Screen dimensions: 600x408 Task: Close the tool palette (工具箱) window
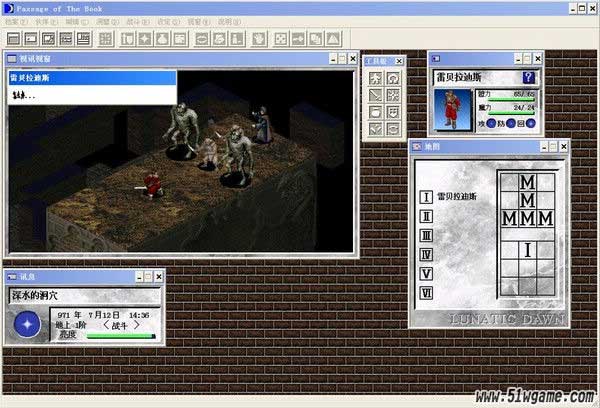click(399, 61)
